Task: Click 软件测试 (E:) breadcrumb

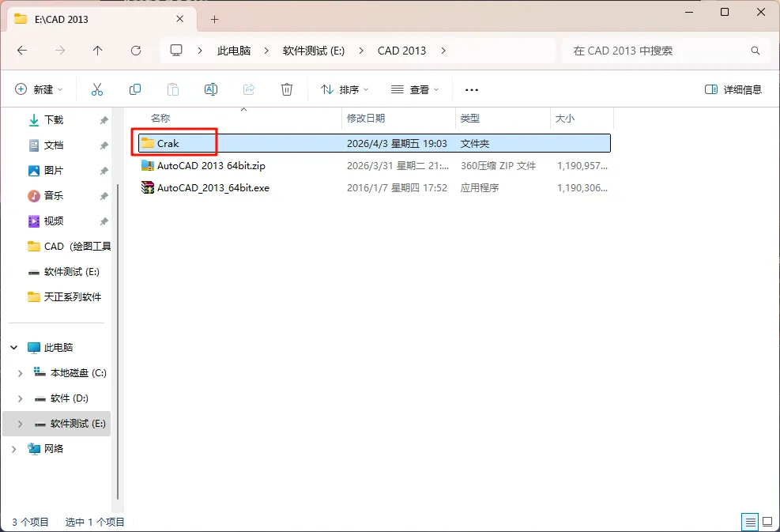Action: (314, 51)
